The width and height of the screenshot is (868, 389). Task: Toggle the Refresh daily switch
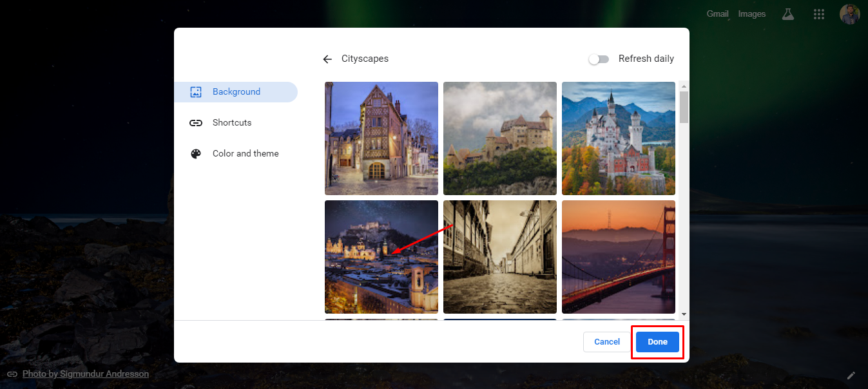(x=599, y=59)
